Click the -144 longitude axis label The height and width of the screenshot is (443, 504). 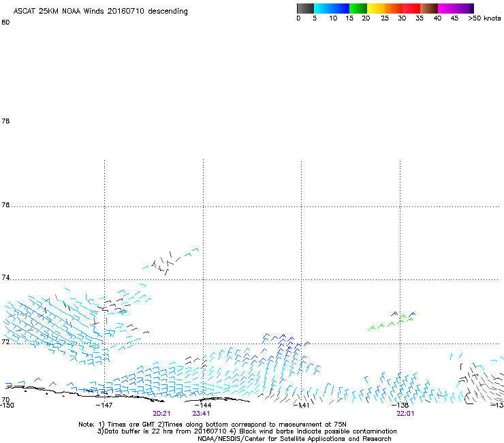[x=203, y=405]
